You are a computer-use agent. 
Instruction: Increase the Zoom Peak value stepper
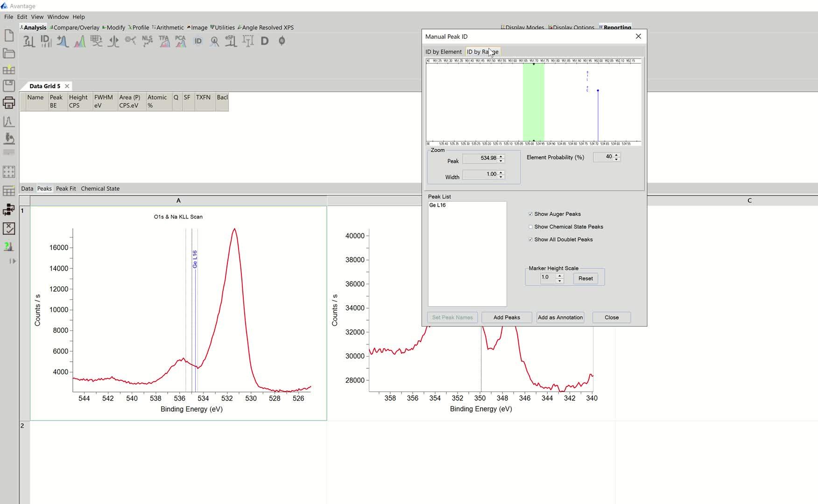[x=501, y=156]
